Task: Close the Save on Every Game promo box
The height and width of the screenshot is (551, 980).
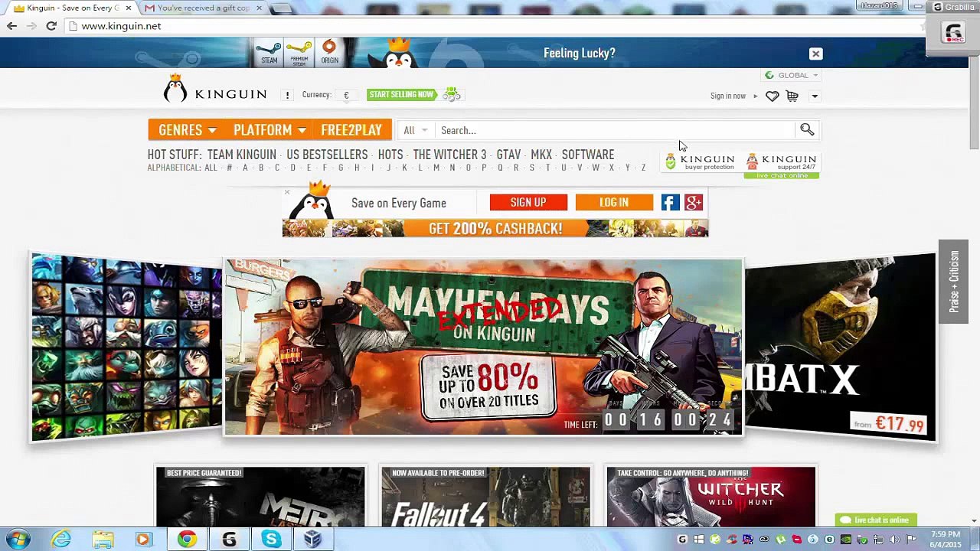Action: click(287, 192)
